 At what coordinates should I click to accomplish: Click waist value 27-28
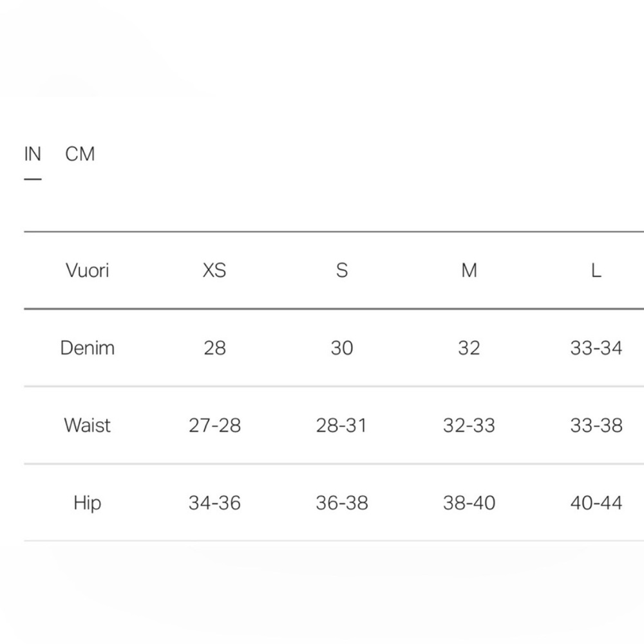pyautogui.click(x=214, y=426)
